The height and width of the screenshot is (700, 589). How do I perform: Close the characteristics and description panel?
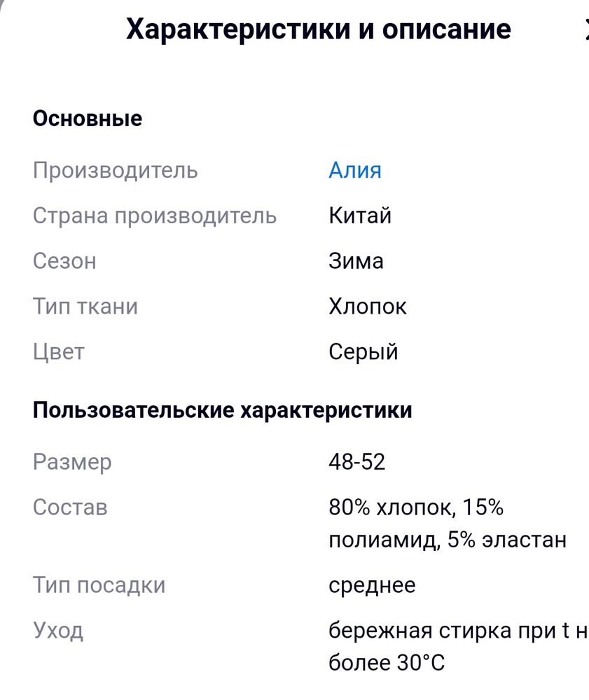coord(585,29)
